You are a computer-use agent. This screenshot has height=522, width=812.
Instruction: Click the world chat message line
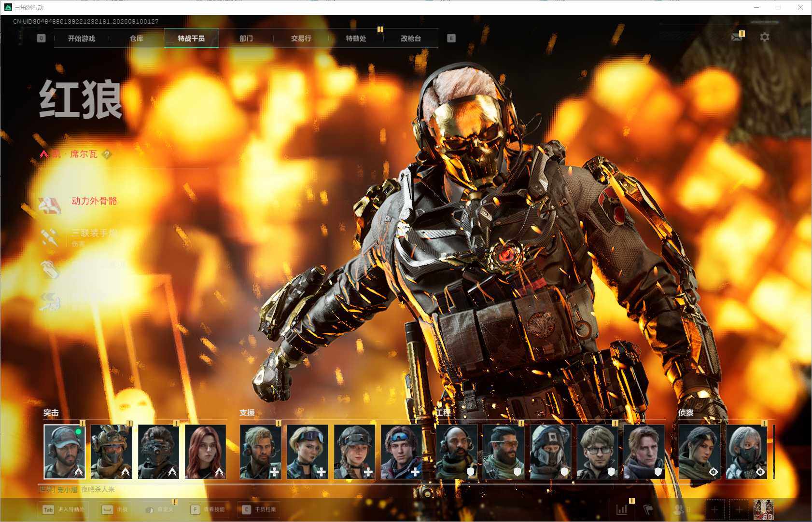pos(77,490)
